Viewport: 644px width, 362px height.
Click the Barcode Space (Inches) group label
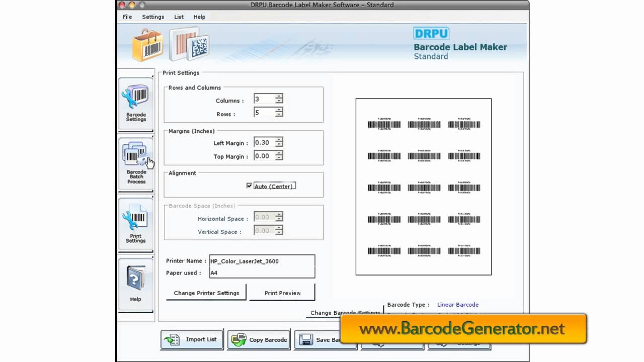coord(202,206)
